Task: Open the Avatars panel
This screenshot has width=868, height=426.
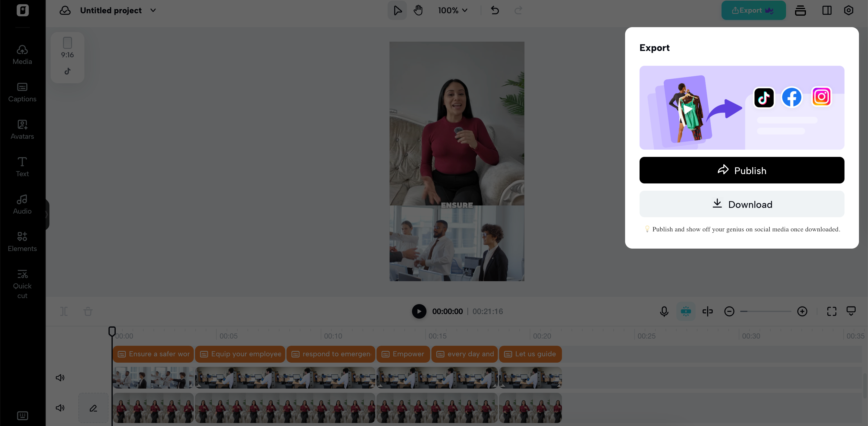Action: (x=22, y=129)
